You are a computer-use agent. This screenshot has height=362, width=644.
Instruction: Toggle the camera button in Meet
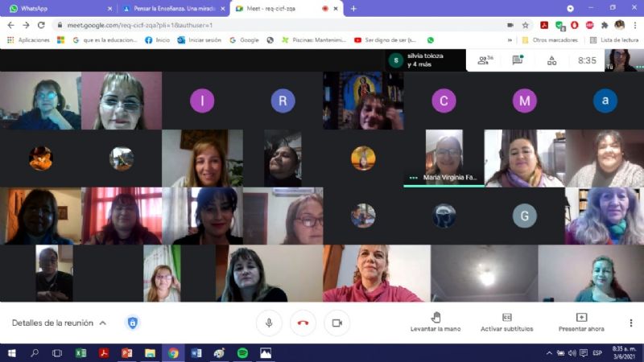point(336,323)
